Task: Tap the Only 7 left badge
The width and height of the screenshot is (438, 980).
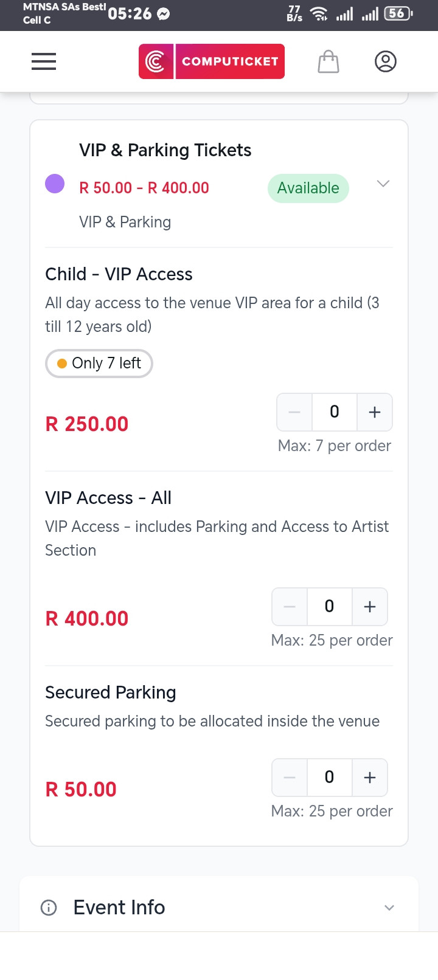Action: click(x=99, y=364)
